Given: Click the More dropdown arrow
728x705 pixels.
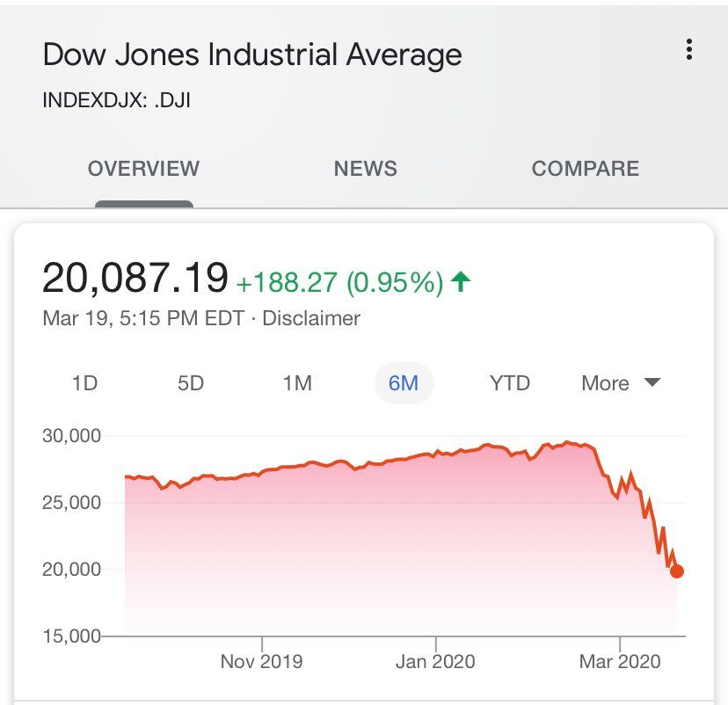Looking at the screenshot, I should point(652,382).
